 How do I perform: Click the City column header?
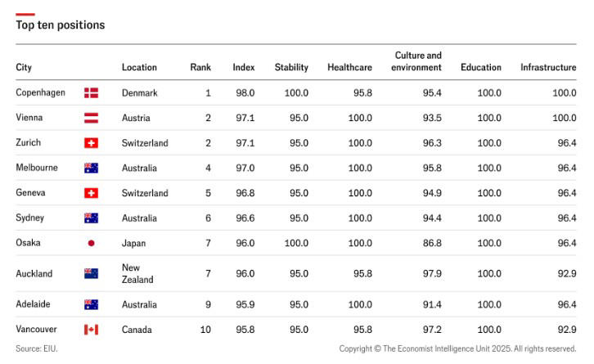pos(24,67)
